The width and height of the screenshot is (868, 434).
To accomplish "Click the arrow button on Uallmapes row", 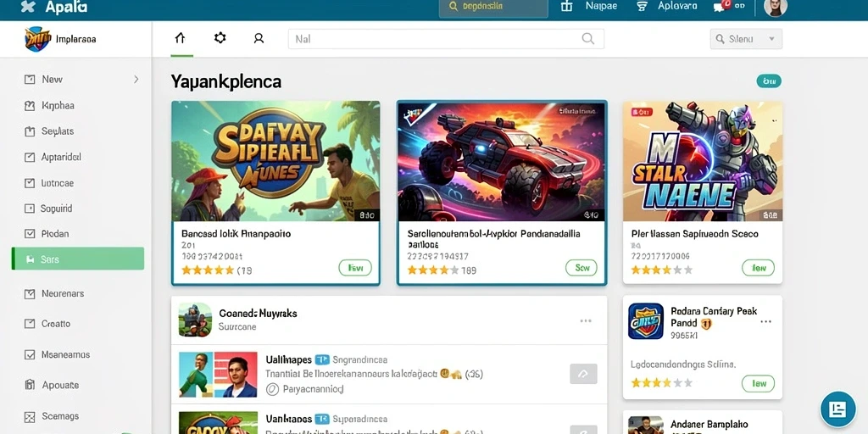I will pyautogui.click(x=583, y=374).
